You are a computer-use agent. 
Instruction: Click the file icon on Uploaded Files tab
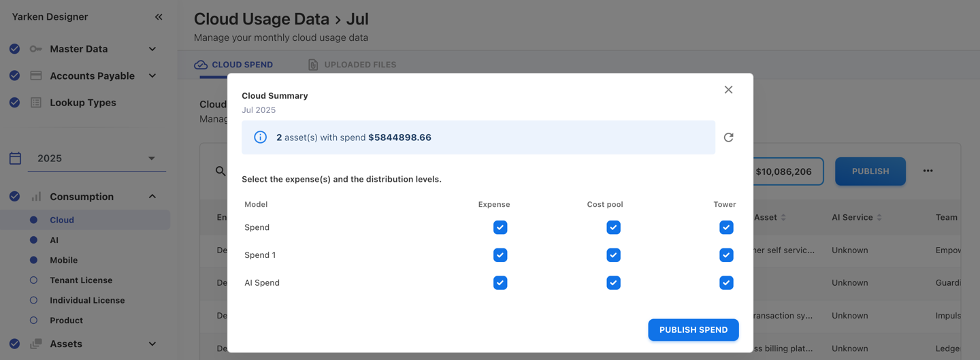[x=313, y=65]
